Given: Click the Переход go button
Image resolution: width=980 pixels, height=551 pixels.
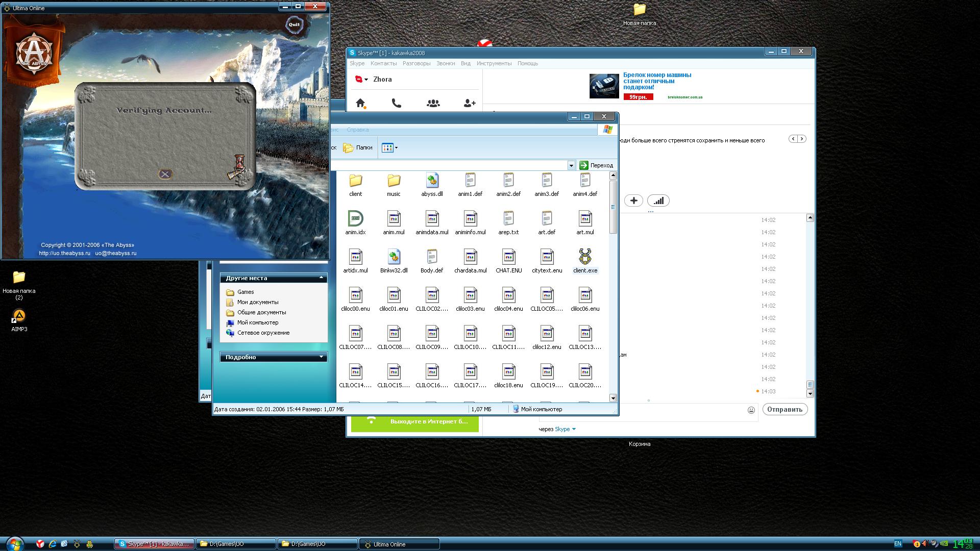Looking at the screenshot, I should pos(596,165).
